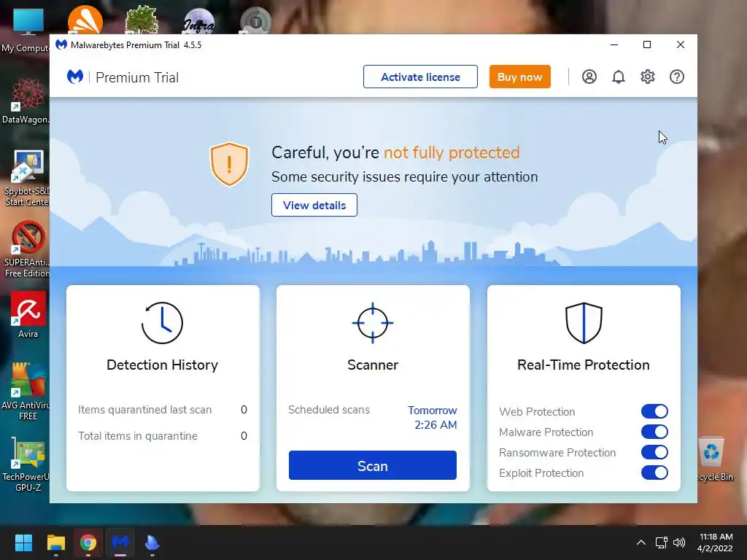Open the Detection History card title
The width and height of the screenshot is (747, 560).
tap(162, 365)
